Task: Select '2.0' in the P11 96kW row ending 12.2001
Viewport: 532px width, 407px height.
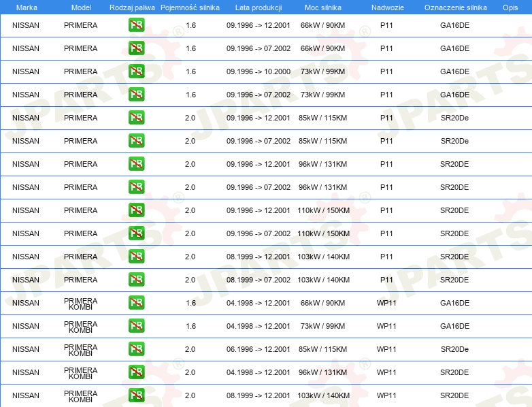Action: tap(190, 164)
